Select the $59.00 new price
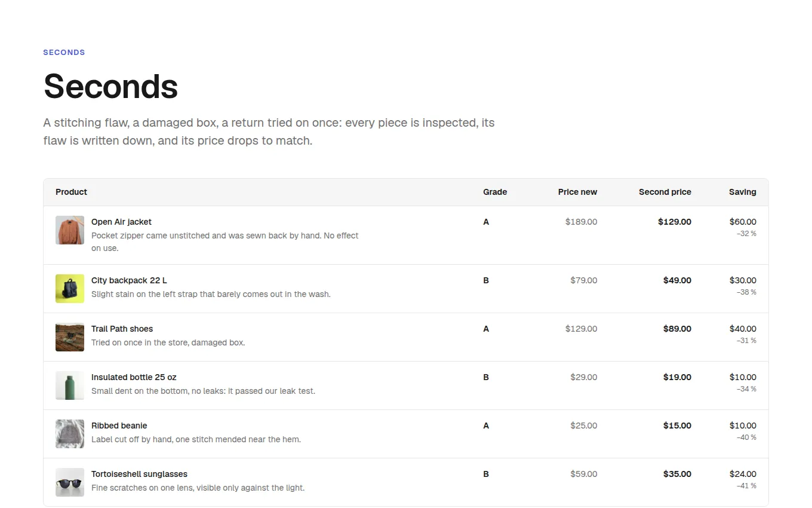Screen dimensions: 812x508 point(583,474)
